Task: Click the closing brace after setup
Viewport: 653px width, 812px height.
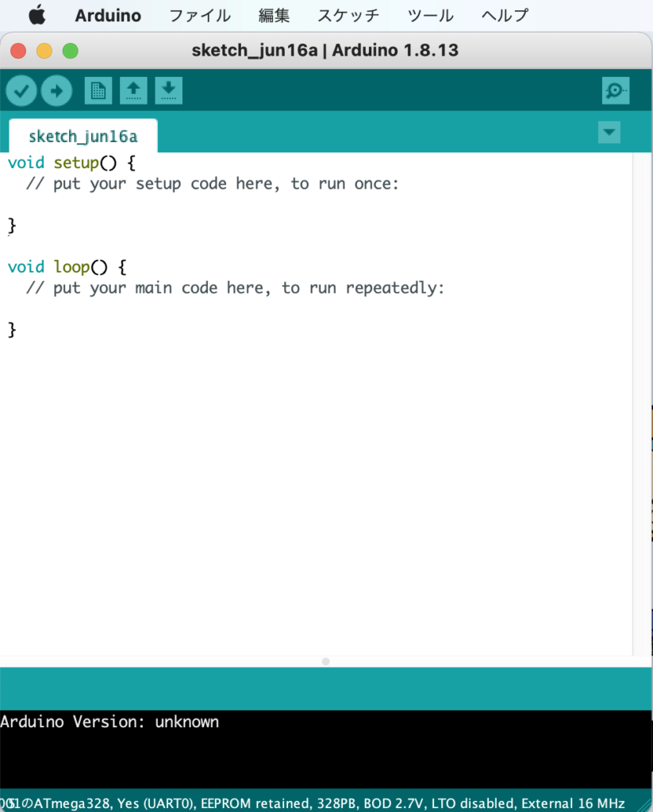Action: click(12, 226)
